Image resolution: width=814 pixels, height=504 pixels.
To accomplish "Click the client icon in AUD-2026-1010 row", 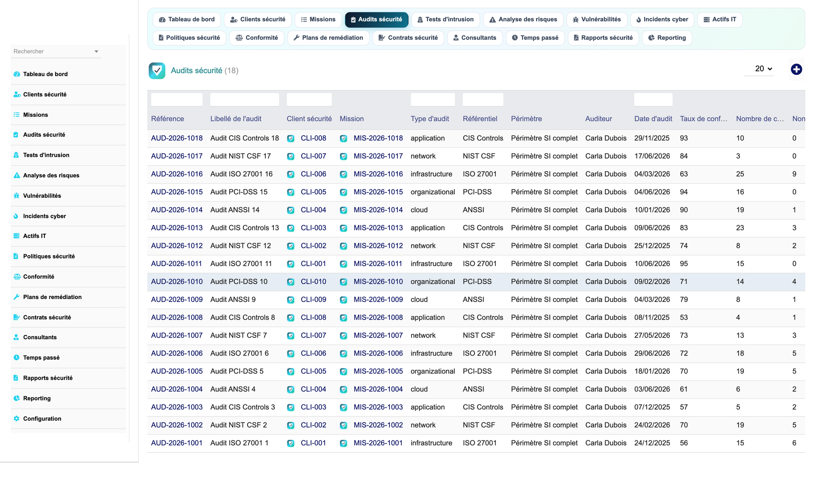I will pyautogui.click(x=291, y=282).
